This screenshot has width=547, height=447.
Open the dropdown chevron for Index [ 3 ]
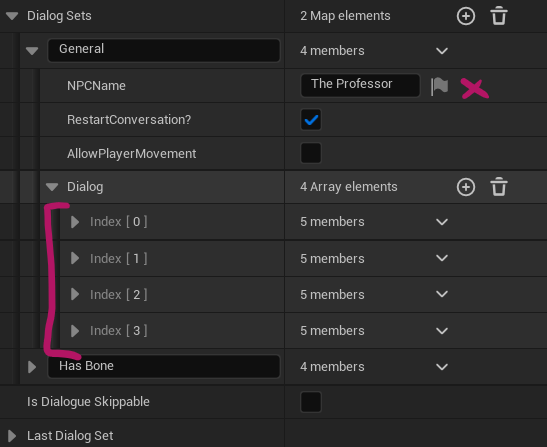[442, 331]
